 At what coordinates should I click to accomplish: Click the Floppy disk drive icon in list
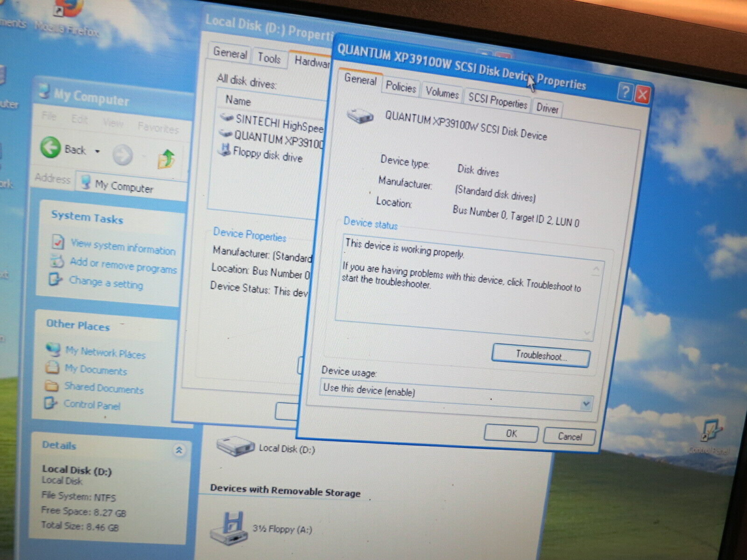click(x=225, y=150)
